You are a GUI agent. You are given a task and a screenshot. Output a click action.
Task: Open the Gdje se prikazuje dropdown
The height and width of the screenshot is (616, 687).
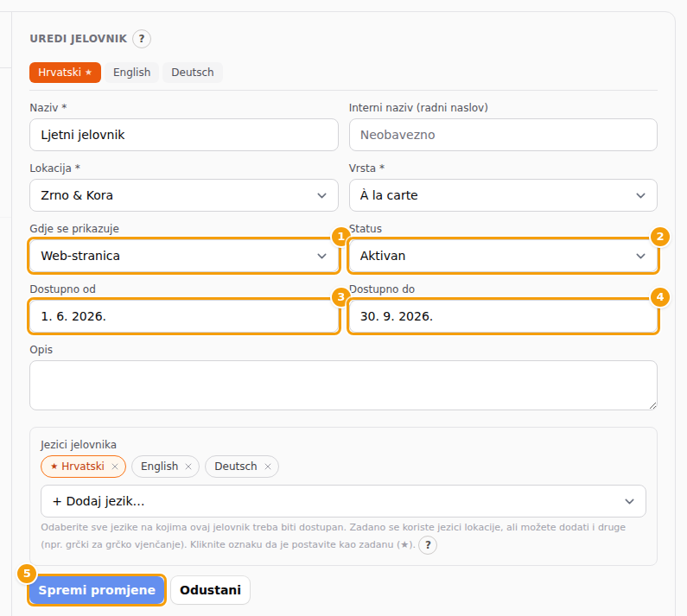tap(184, 256)
